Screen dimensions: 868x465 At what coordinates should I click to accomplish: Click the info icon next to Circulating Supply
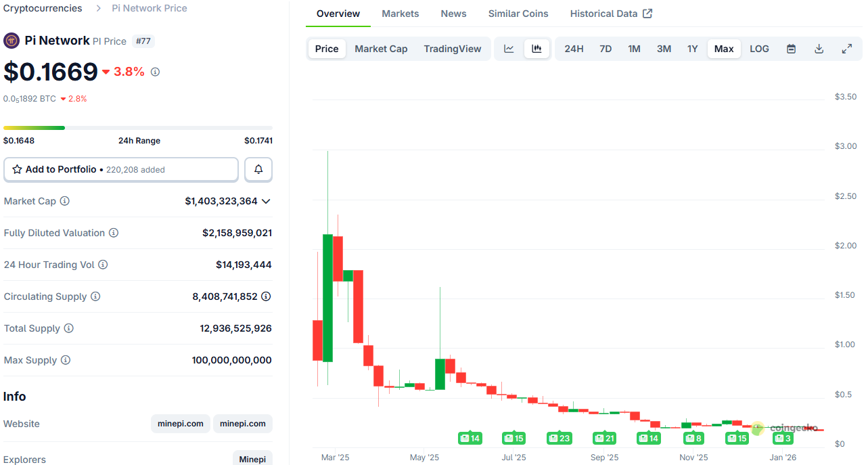(94, 296)
